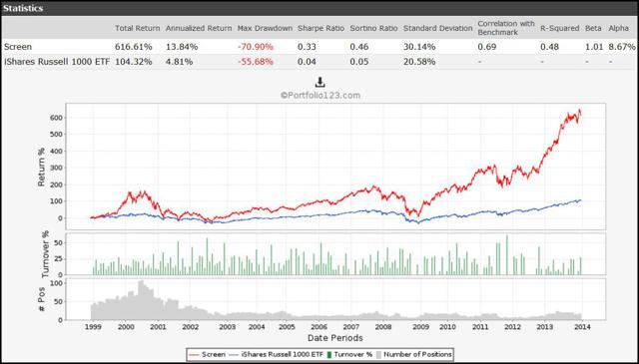
Task: Click the 2009 label on date axis
Action: click(x=420, y=327)
